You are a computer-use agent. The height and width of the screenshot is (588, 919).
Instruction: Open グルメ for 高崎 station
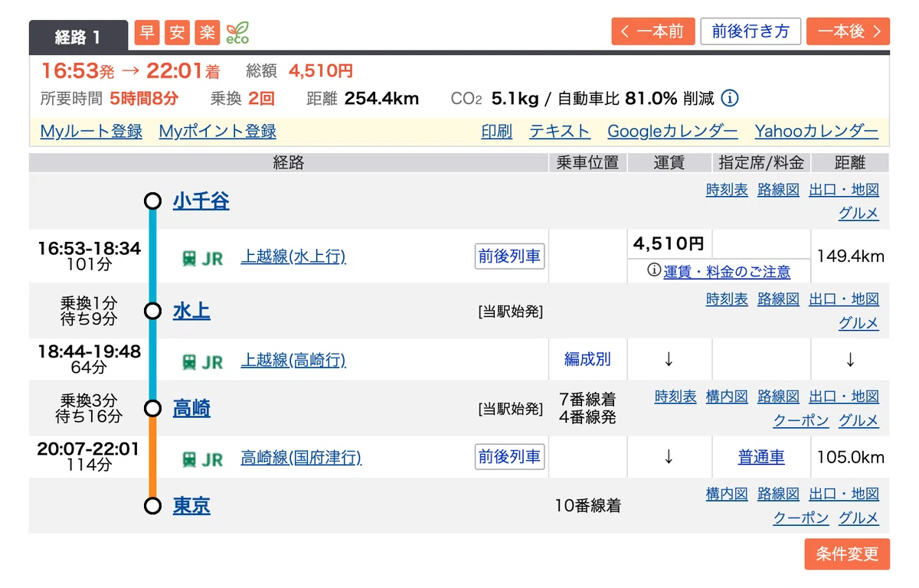coord(858,420)
